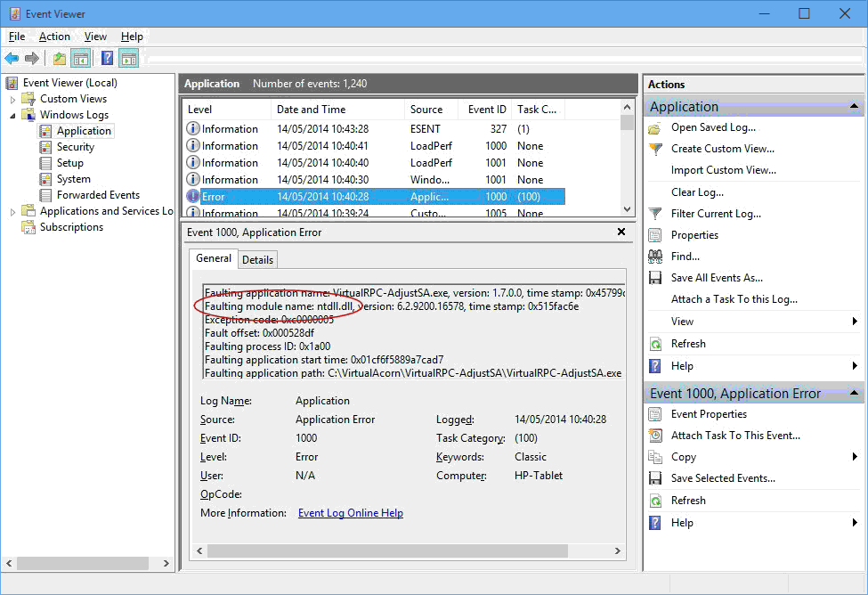Viewport: 868px width, 595px height.
Task: Collapse the Application section in Actions pane
Action: (855, 107)
